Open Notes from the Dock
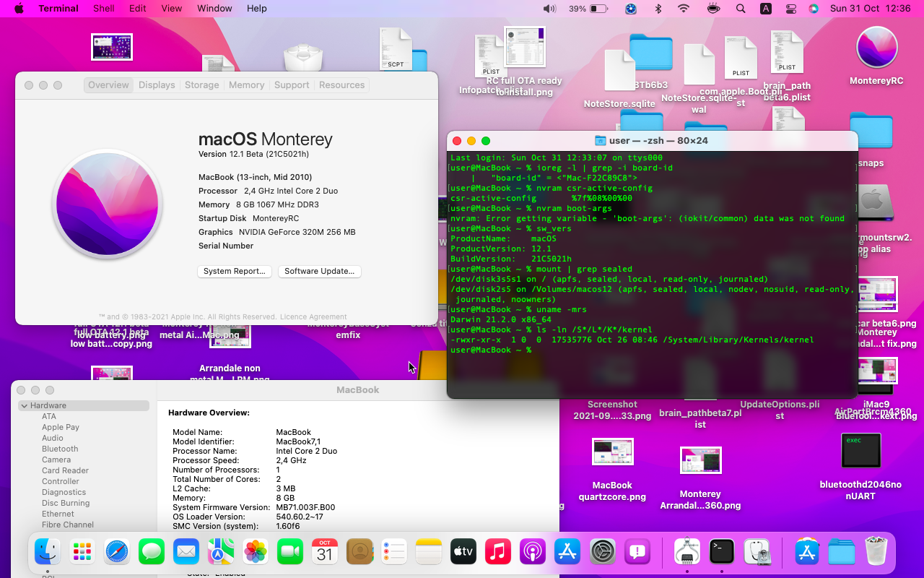924x578 pixels. (429, 552)
